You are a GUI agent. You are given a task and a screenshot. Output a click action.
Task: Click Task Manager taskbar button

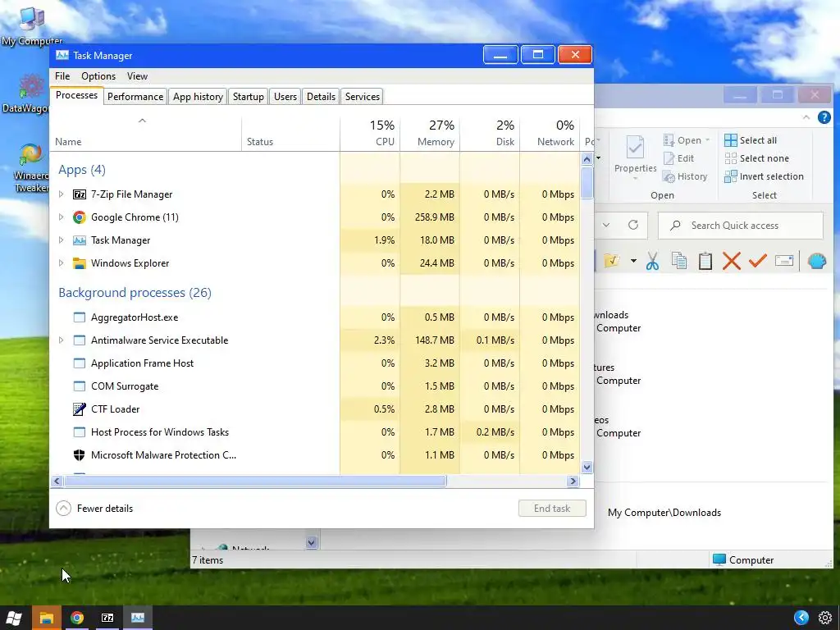pyautogui.click(x=138, y=618)
